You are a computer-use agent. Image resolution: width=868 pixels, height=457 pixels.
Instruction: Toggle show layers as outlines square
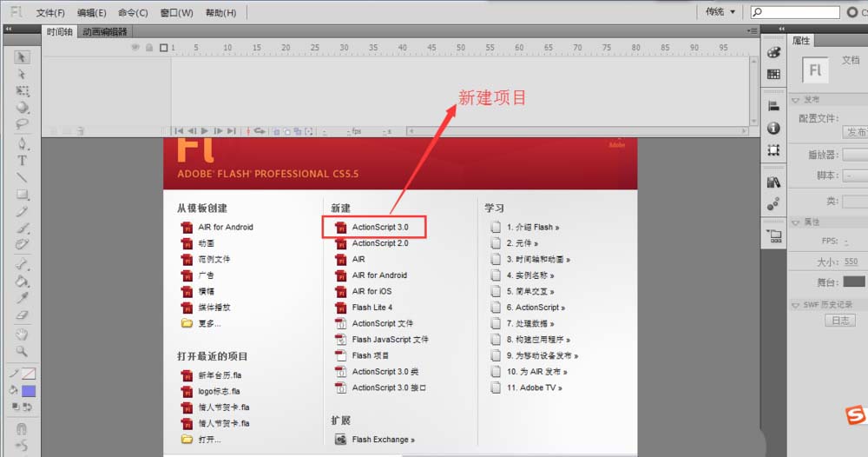[x=164, y=48]
